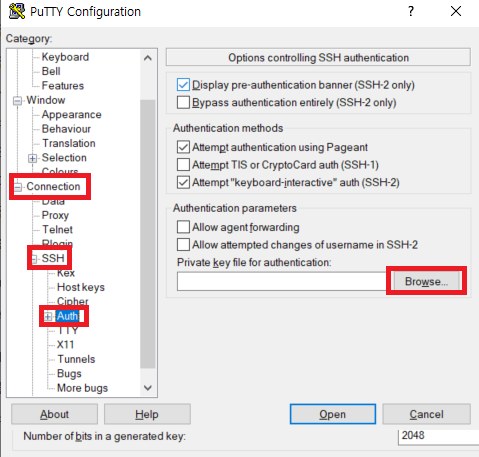
Task: Click the category tree scrollbar thumb
Action: click(x=148, y=233)
